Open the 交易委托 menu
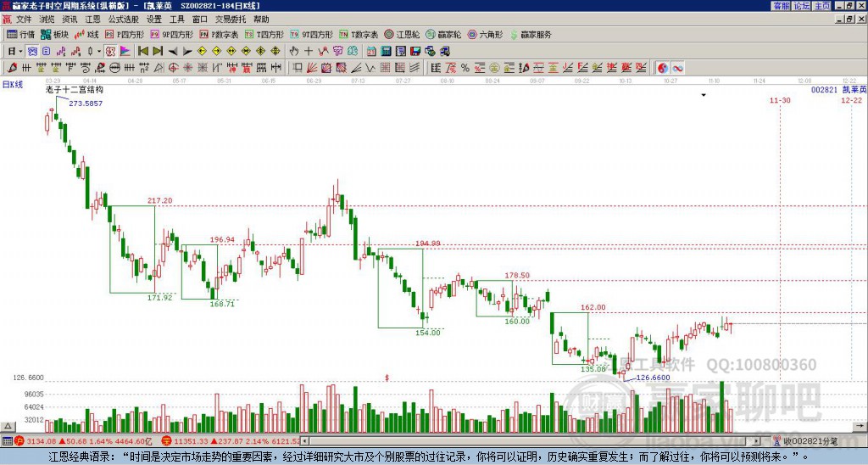 click(231, 20)
